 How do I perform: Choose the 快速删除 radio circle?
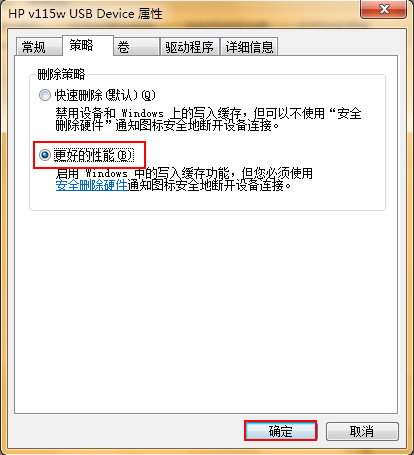[45, 95]
